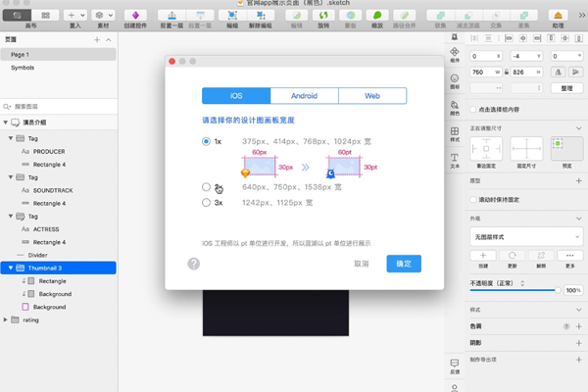Enable the 滚动时保持固定 checkbox

(473, 200)
